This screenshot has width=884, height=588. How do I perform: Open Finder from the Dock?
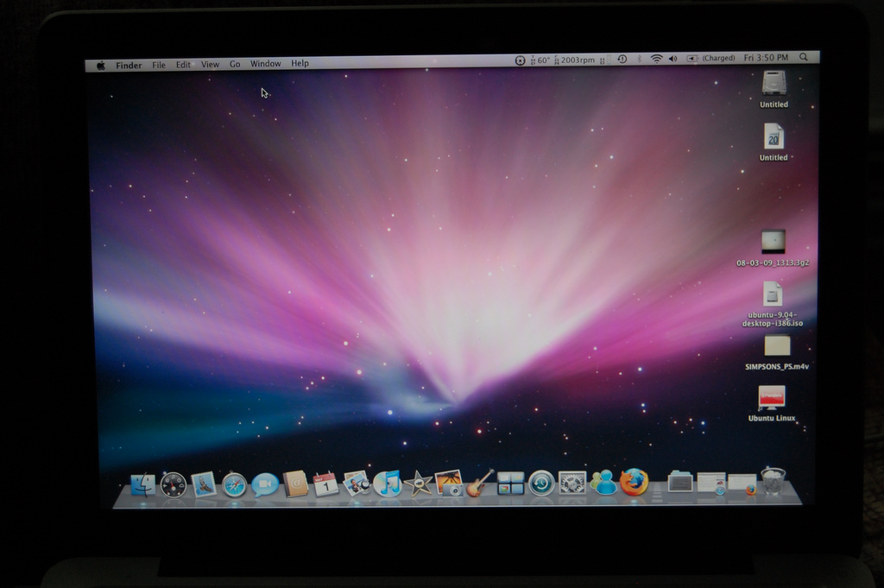coord(142,484)
